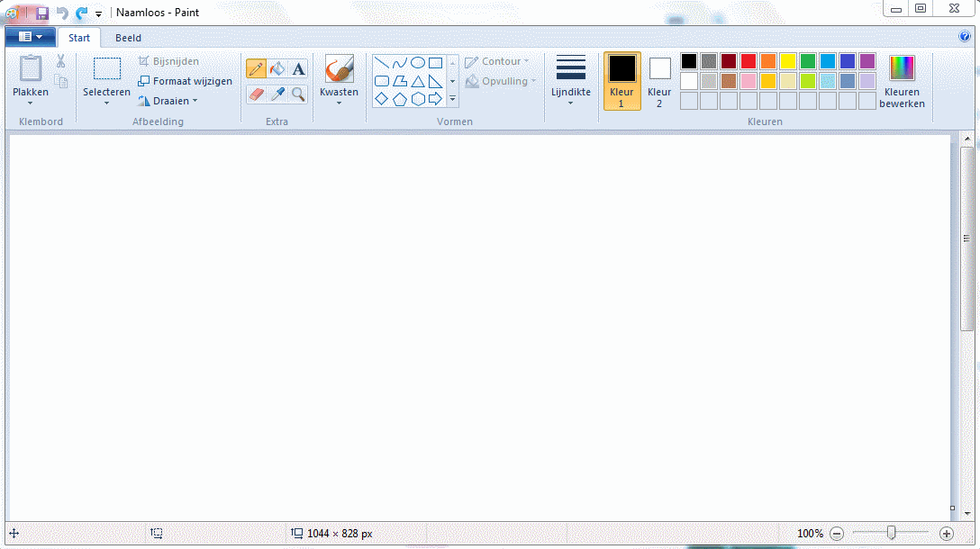
Task: Select the Eraser tool
Action: pos(256,94)
